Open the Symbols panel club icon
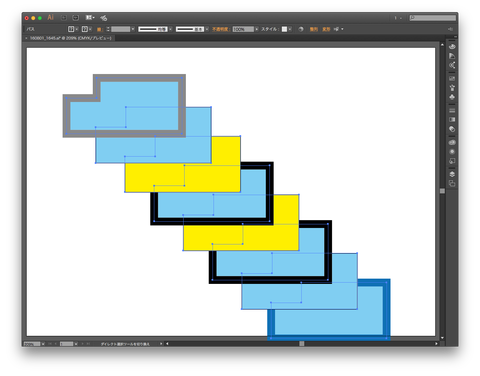Image resolution: width=480 pixels, height=376 pixels. pyautogui.click(x=452, y=97)
